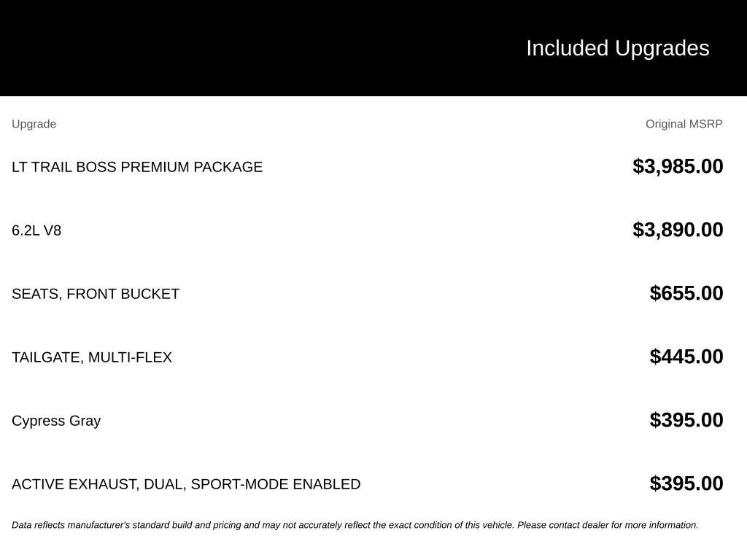This screenshot has width=747, height=560.
Task: Click Active Exhaust's $395.00 price
Action: click(x=686, y=483)
